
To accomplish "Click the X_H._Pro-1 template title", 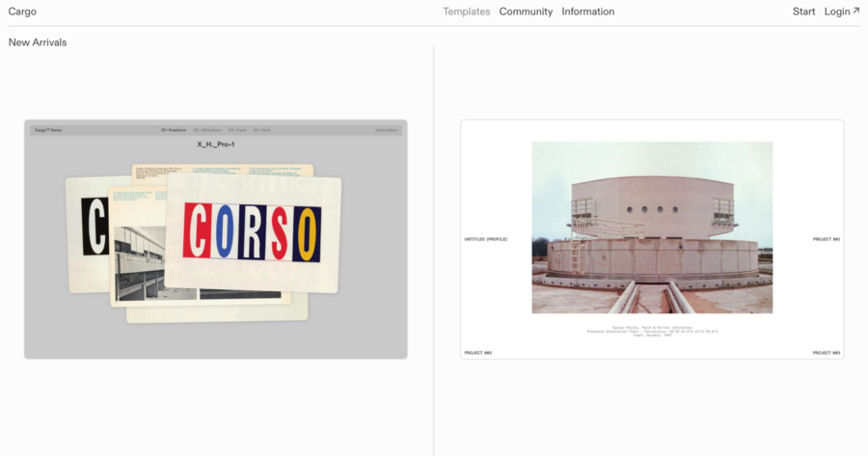I will (216, 145).
